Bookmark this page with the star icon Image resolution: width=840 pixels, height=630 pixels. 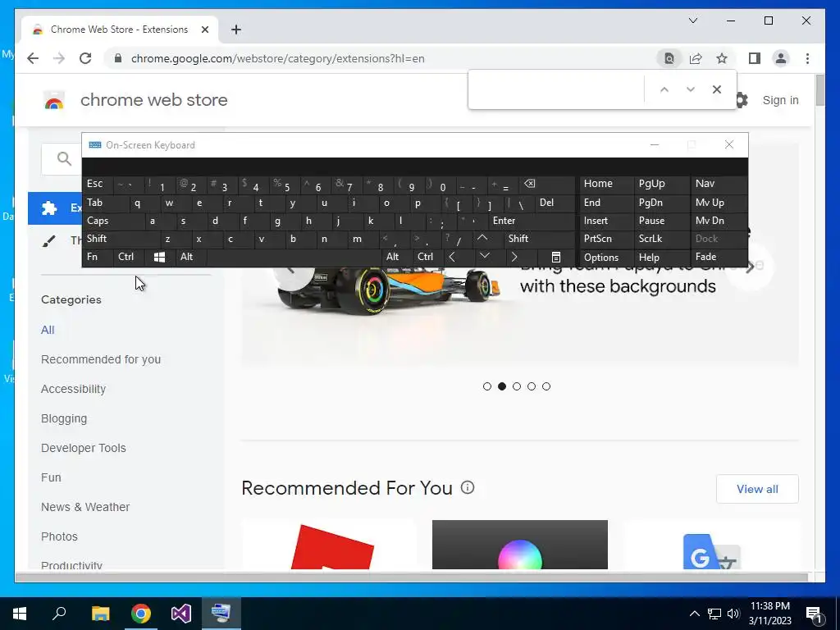tap(722, 58)
